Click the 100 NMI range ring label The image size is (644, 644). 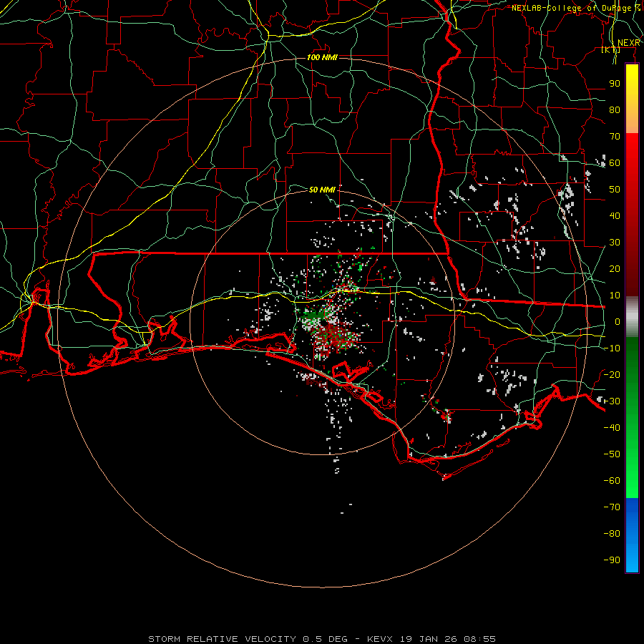pyautogui.click(x=323, y=57)
